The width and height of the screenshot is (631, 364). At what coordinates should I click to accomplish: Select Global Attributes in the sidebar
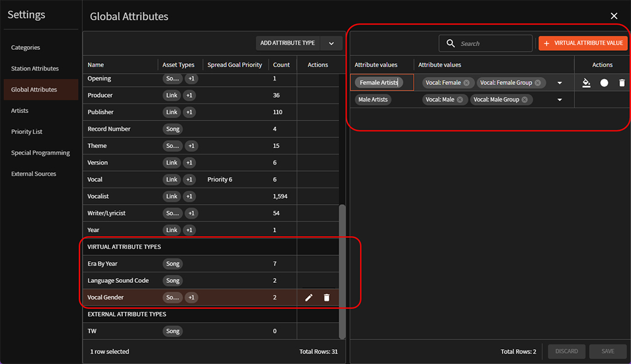[41, 90]
